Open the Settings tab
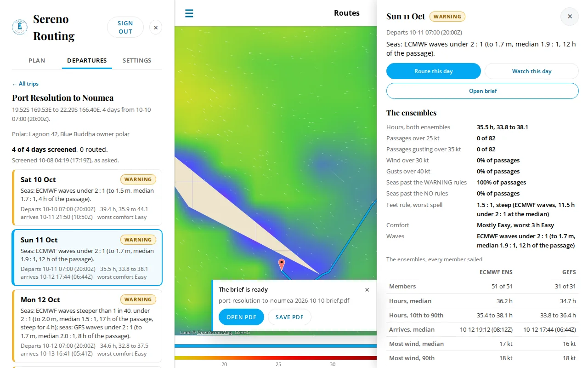The height and width of the screenshot is (368, 588). [137, 60]
